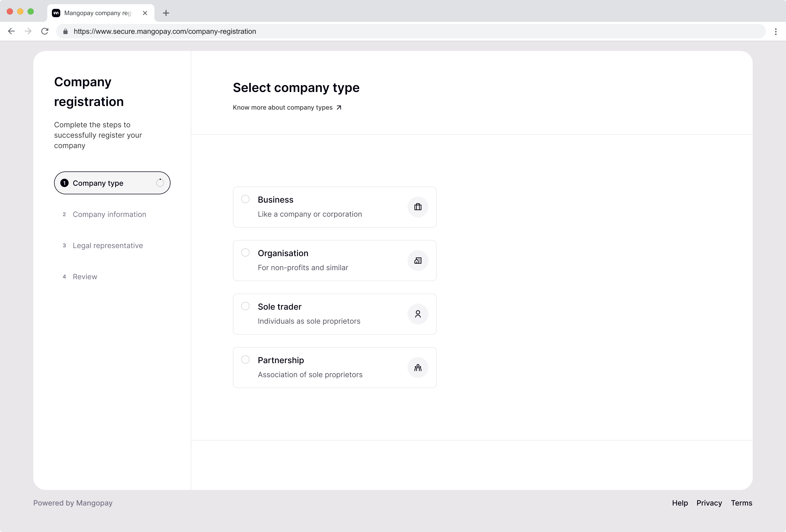Open the Help link in the footer
This screenshot has width=786, height=532.
(679, 503)
